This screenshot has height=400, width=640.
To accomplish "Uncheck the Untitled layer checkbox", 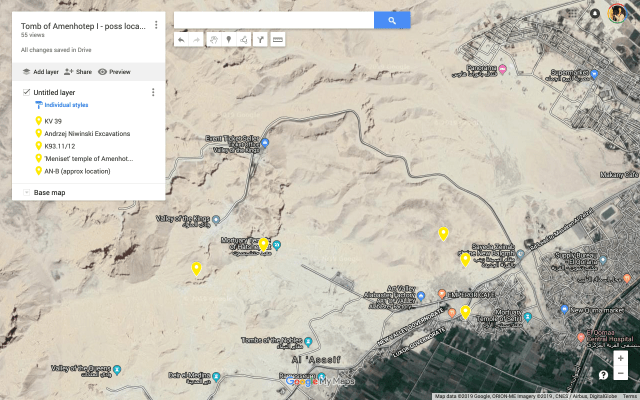I will [x=26, y=92].
